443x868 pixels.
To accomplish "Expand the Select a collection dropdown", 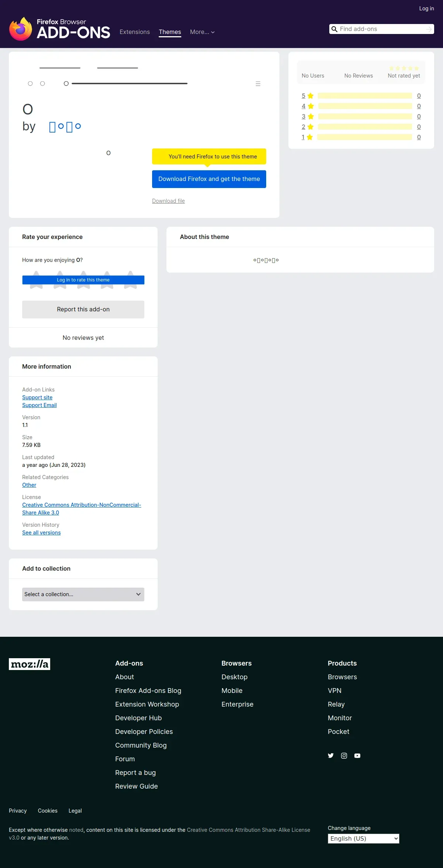I will (83, 594).
